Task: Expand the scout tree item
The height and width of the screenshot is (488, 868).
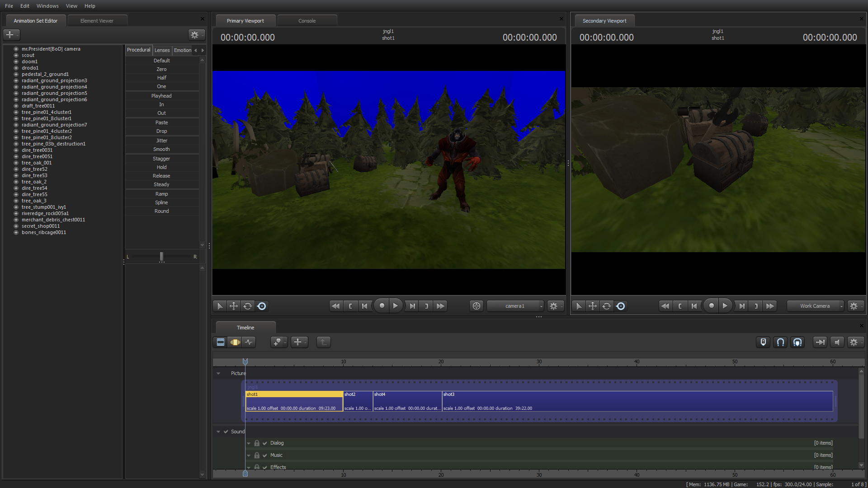Action: 16,55
